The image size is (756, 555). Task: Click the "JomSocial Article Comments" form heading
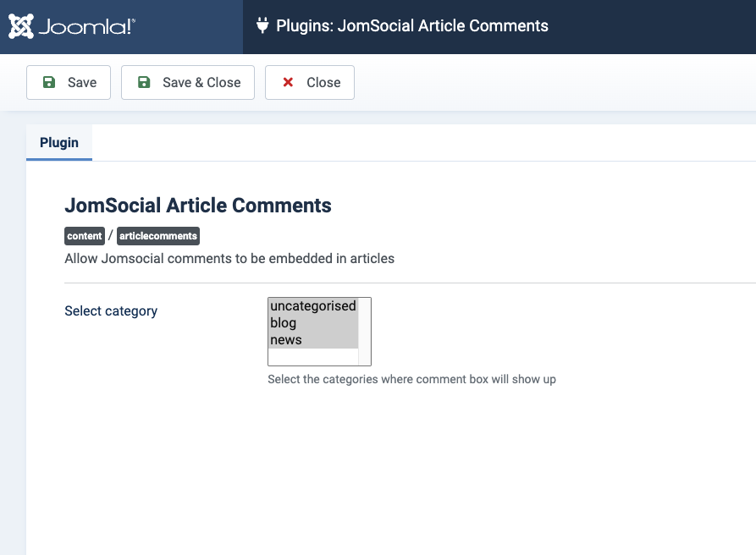pyautogui.click(x=198, y=205)
